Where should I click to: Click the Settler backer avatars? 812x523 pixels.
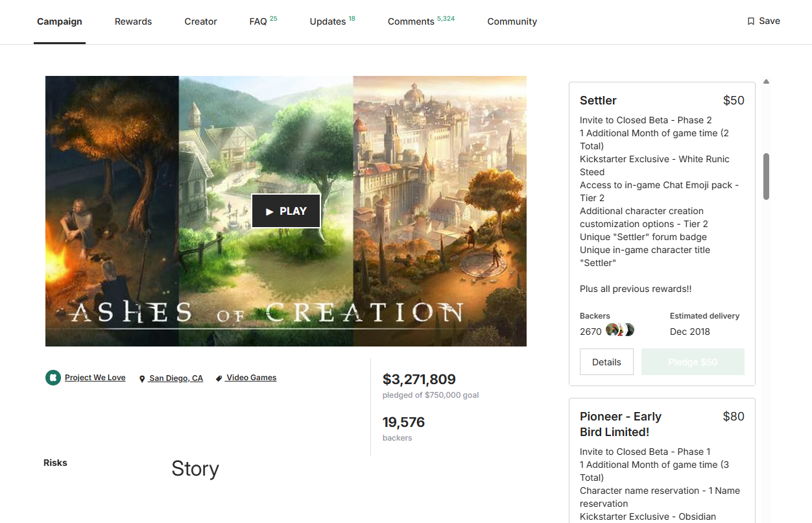(620, 330)
